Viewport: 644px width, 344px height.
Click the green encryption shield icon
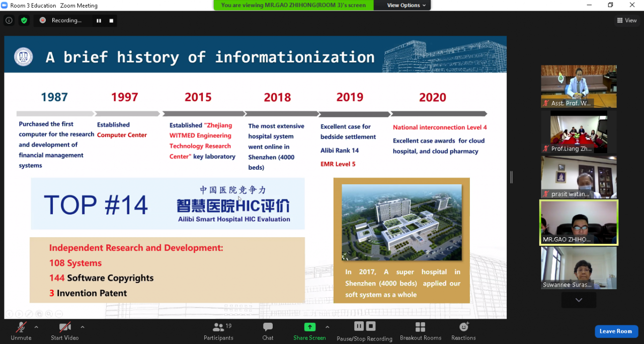coord(24,20)
